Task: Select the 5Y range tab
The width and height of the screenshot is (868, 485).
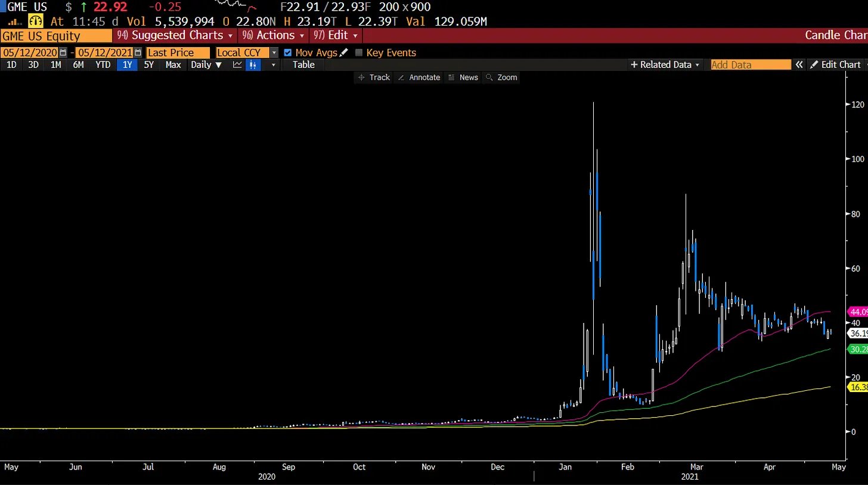Action: [149, 64]
